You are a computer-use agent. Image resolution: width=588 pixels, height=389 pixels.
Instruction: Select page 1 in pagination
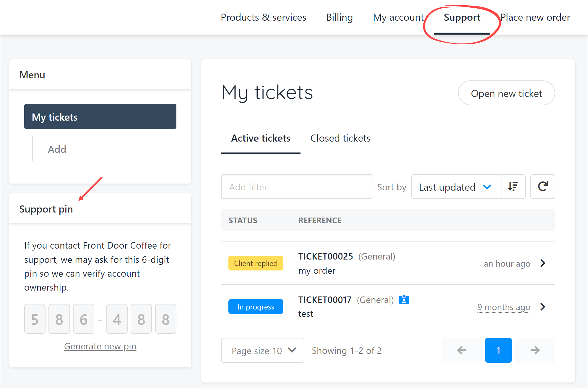click(498, 350)
